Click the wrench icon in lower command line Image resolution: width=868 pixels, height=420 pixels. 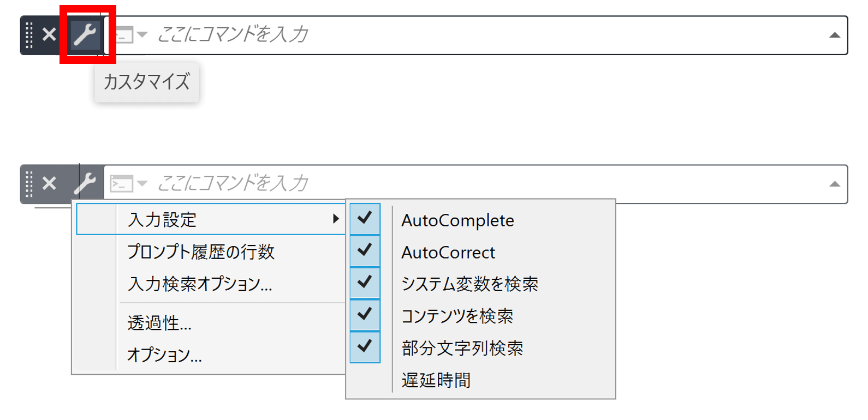tap(85, 184)
